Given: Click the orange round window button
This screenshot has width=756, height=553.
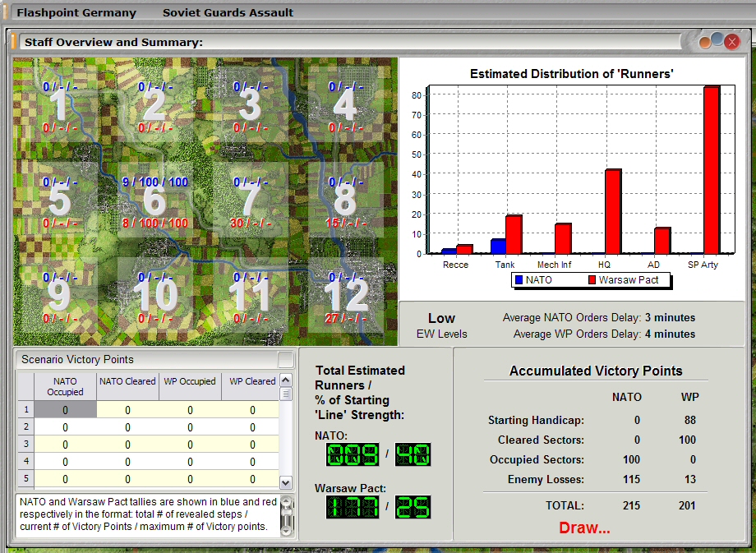Looking at the screenshot, I should tap(705, 43).
